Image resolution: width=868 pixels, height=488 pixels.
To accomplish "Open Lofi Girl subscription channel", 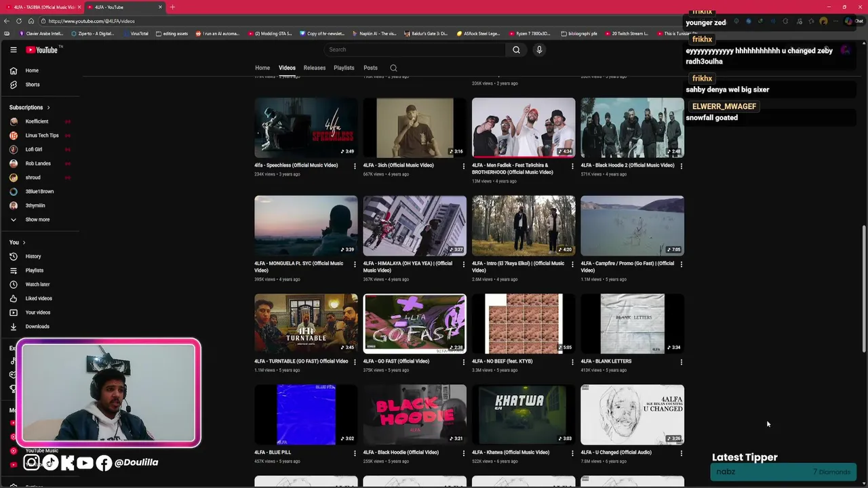I will 40,149.
